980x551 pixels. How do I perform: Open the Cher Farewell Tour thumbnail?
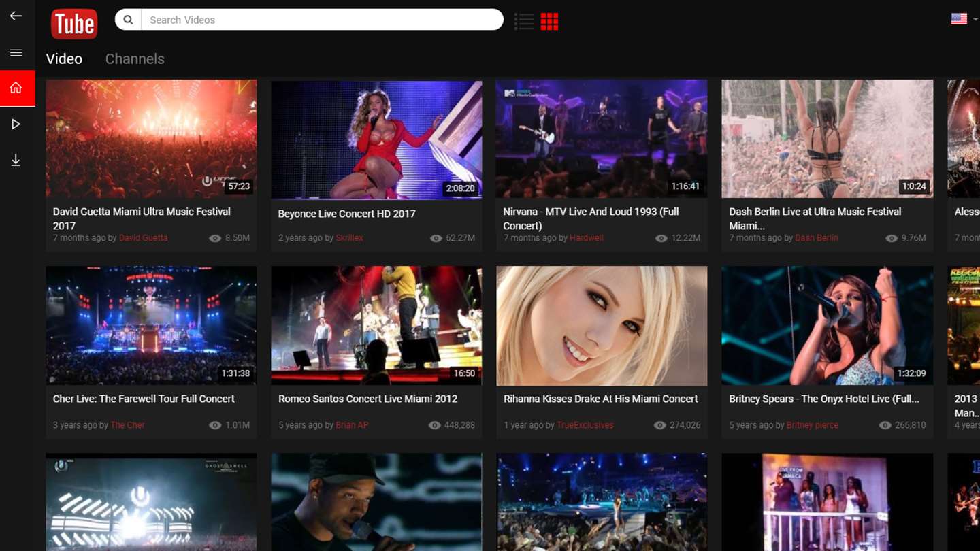pos(151,326)
